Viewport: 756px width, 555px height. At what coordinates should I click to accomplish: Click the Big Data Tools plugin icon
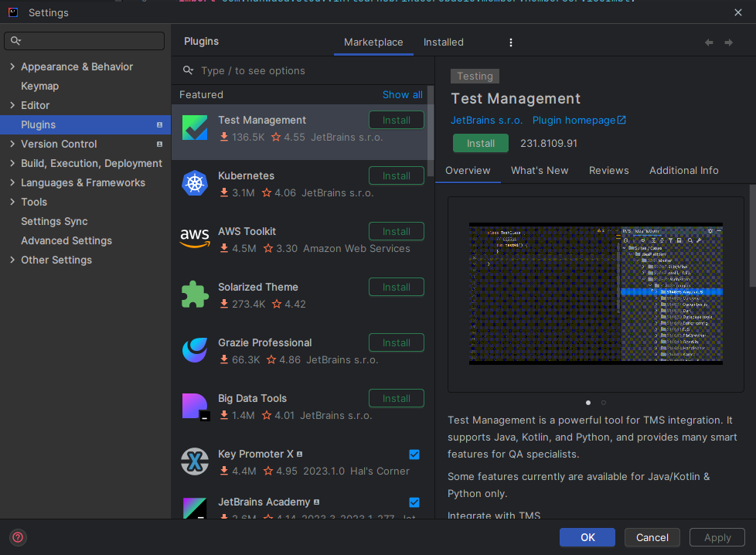click(196, 407)
